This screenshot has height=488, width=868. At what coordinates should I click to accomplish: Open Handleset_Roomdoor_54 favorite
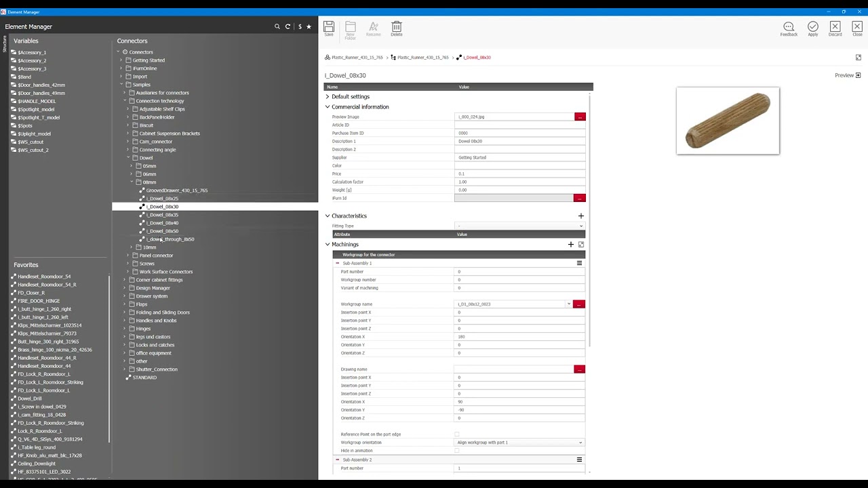(44, 277)
